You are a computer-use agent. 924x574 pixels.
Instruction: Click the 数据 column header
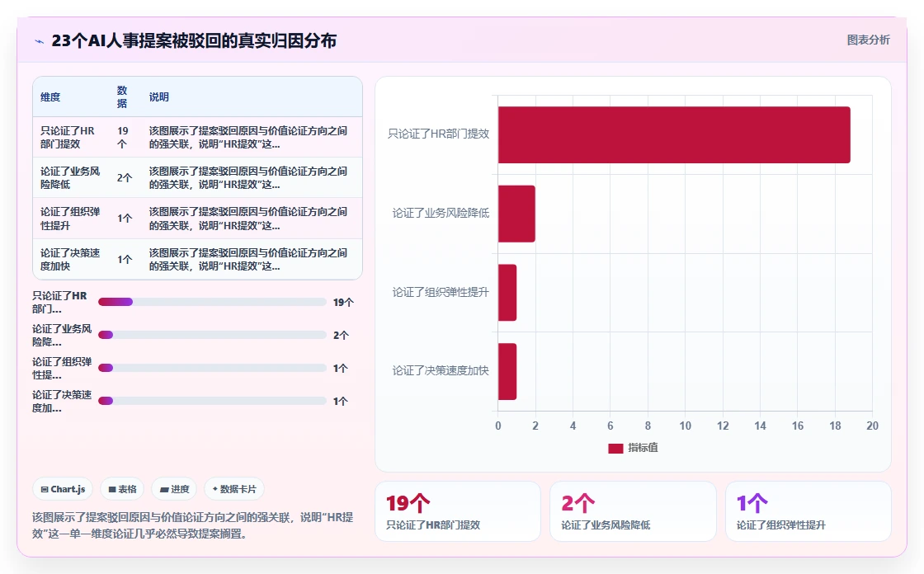coord(122,97)
